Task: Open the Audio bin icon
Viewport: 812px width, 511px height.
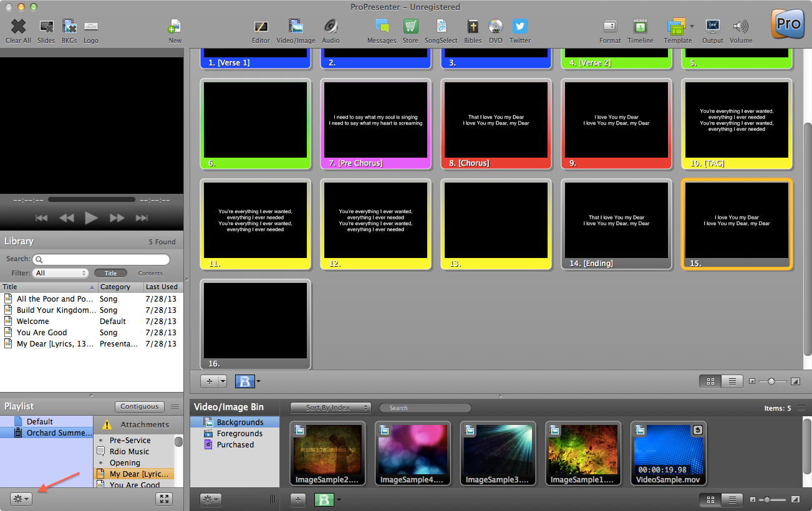Action: 331,26
